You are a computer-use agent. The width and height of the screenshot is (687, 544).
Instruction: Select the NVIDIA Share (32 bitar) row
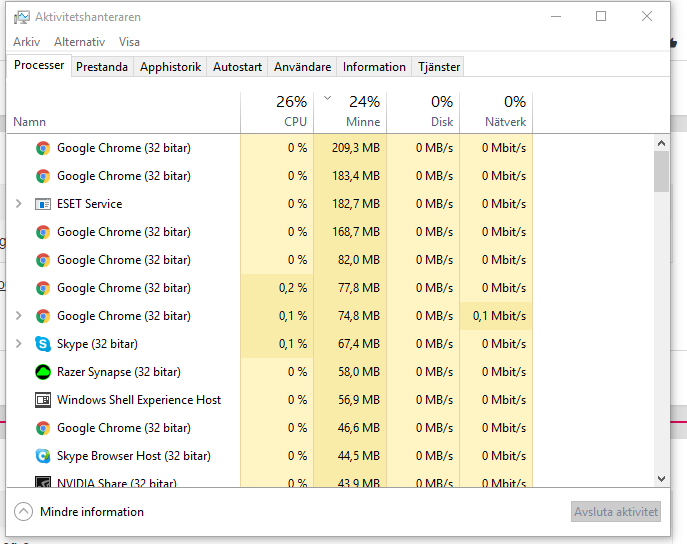tap(270, 480)
